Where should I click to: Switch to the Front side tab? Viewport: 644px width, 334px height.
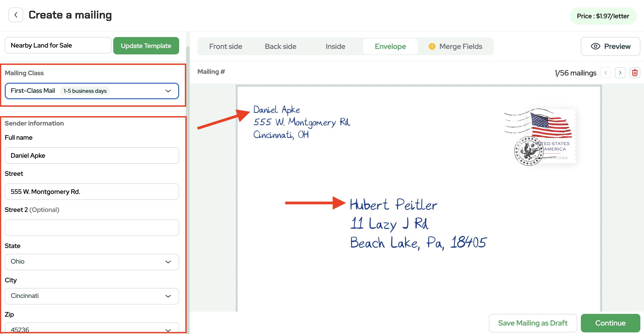click(226, 46)
